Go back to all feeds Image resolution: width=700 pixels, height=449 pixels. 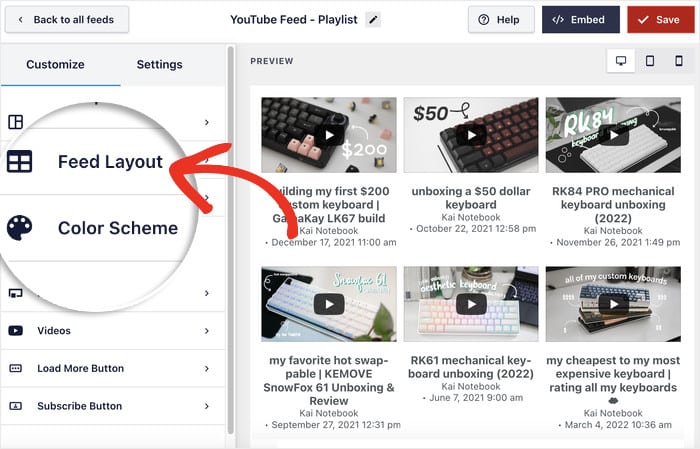click(67, 20)
